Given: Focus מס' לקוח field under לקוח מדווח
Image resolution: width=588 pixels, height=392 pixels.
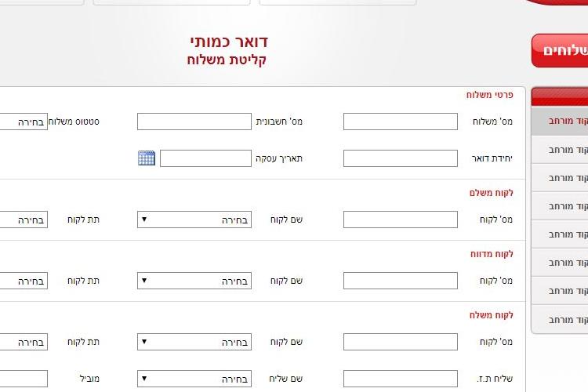Looking at the screenshot, I should click(401, 281).
